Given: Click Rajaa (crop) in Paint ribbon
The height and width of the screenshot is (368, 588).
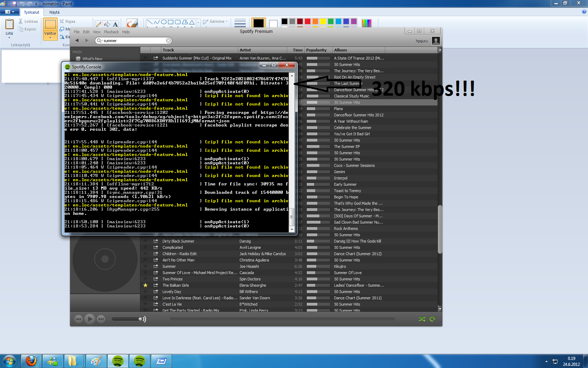Looking at the screenshot, I should [68, 21].
